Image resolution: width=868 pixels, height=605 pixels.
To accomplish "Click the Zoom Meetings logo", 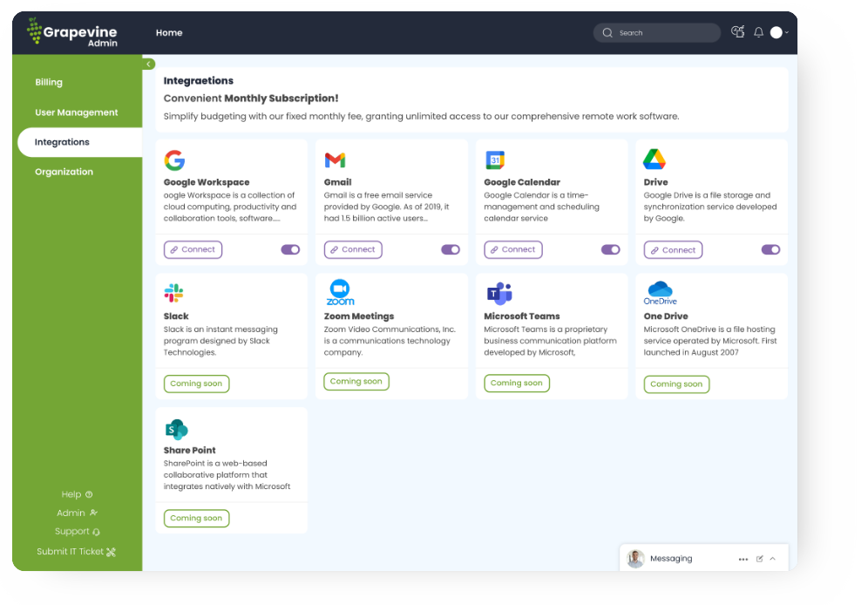I will 339,292.
